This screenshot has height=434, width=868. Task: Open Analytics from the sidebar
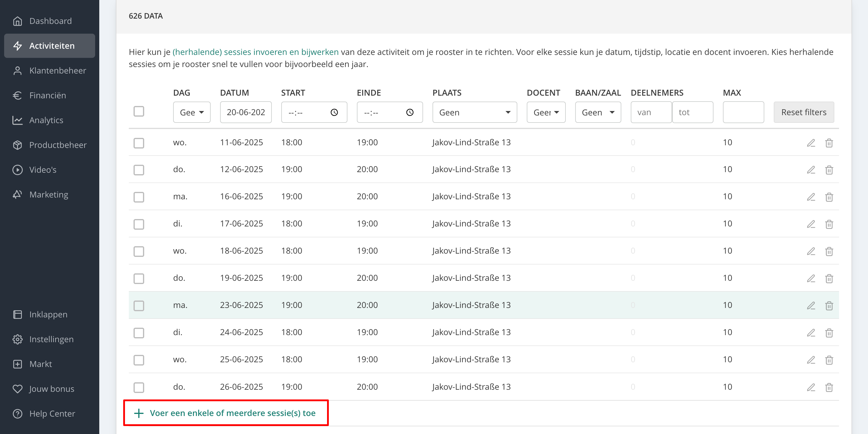[x=46, y=120]
